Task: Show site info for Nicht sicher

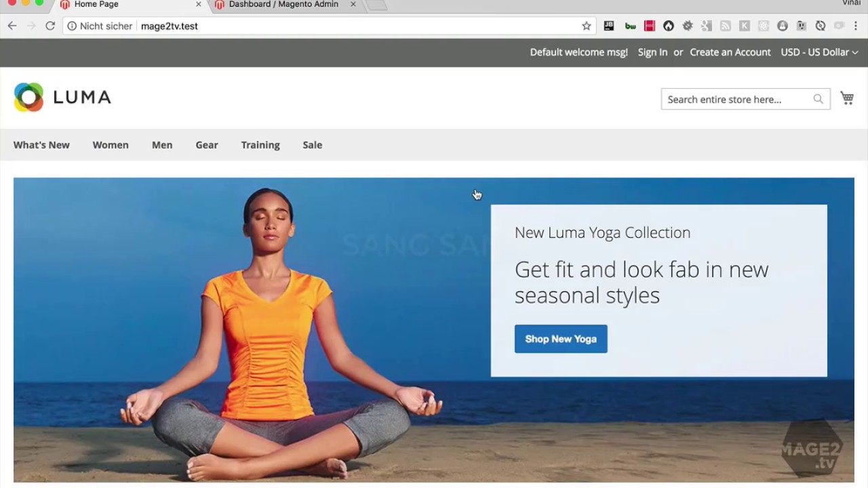Action: tap(100, 26)
